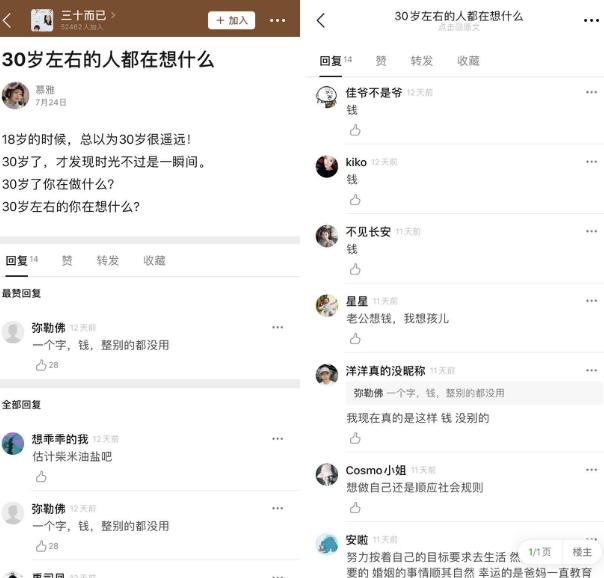Open author 慕雅's avatar

(x=15, y=95)
